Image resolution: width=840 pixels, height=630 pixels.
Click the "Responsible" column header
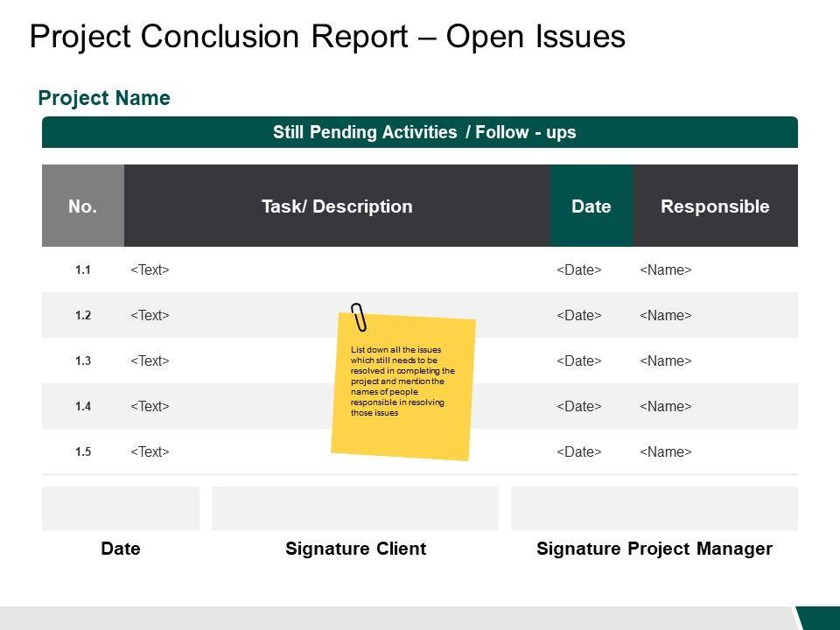[x=715, y=206]
